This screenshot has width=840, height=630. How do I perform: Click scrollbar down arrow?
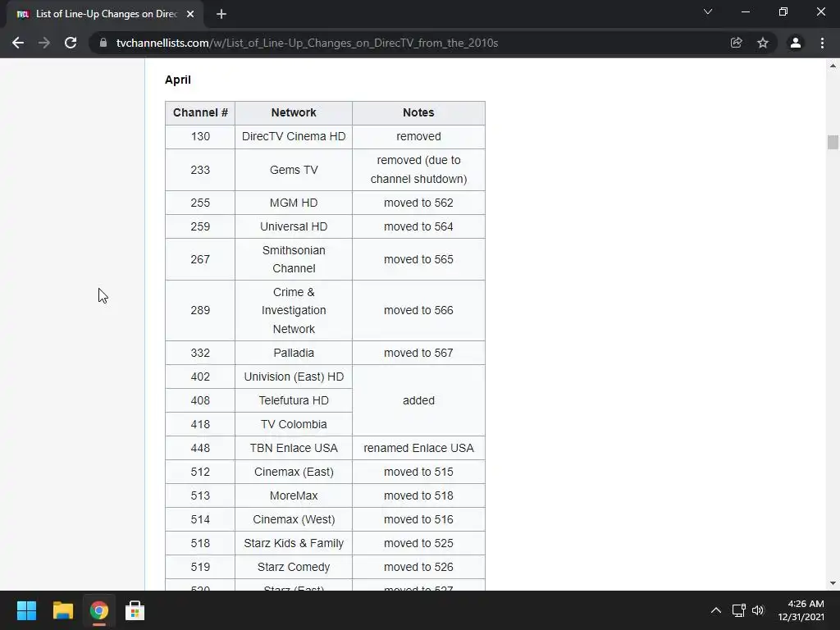[833, 583]
